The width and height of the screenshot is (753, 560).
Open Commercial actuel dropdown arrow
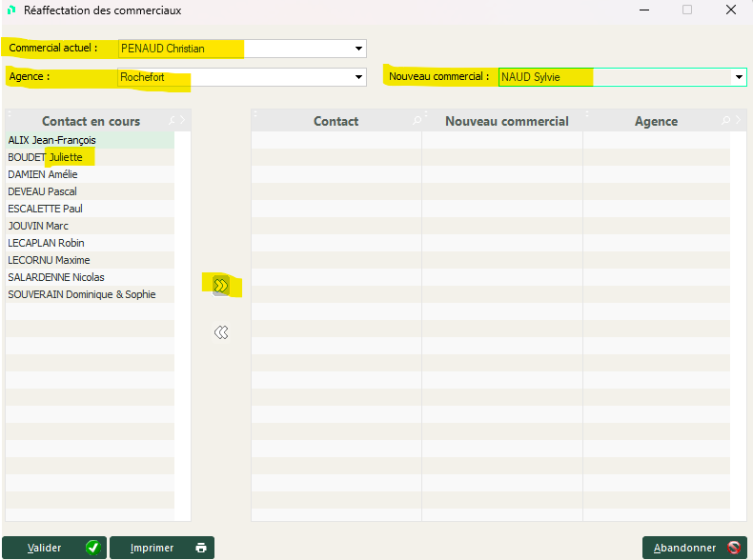pos(358,49)
